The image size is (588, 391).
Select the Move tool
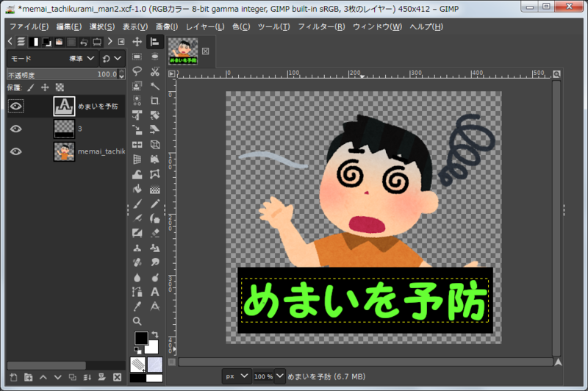tap(137, 42)
